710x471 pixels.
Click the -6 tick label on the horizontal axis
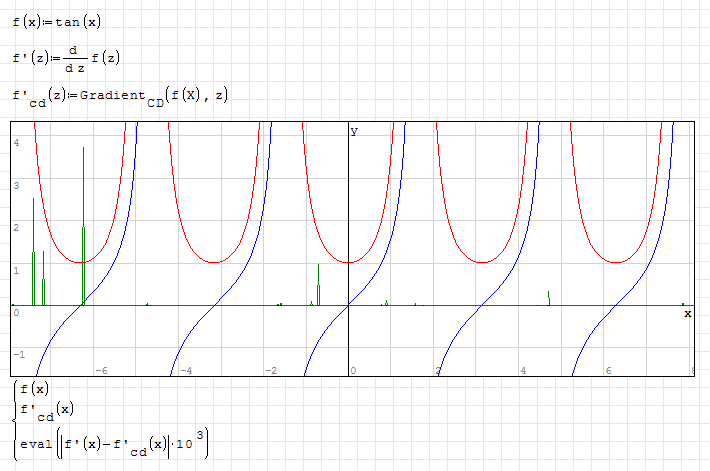(x=100, y=371)
